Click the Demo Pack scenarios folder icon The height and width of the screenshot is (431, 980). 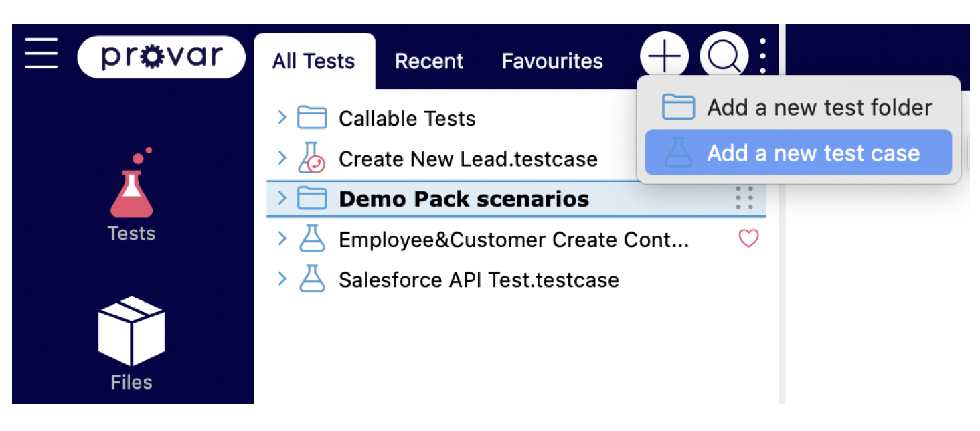click(312, 199)
